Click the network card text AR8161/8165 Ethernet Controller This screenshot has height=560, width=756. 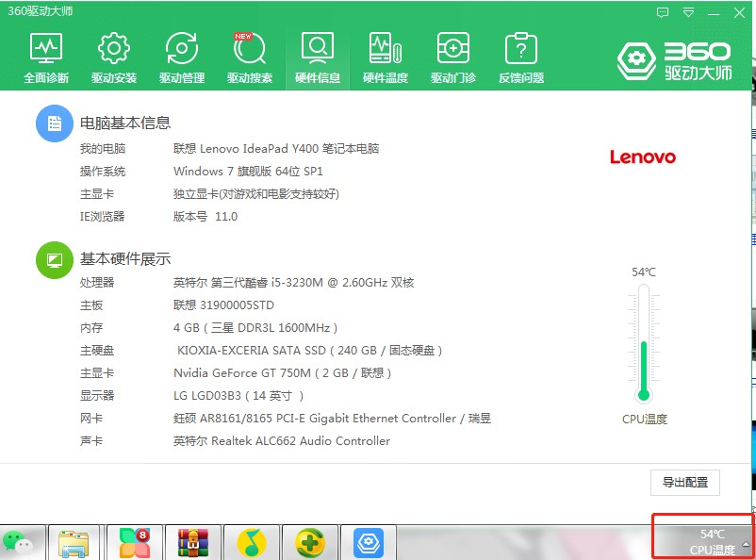(332, 419)
